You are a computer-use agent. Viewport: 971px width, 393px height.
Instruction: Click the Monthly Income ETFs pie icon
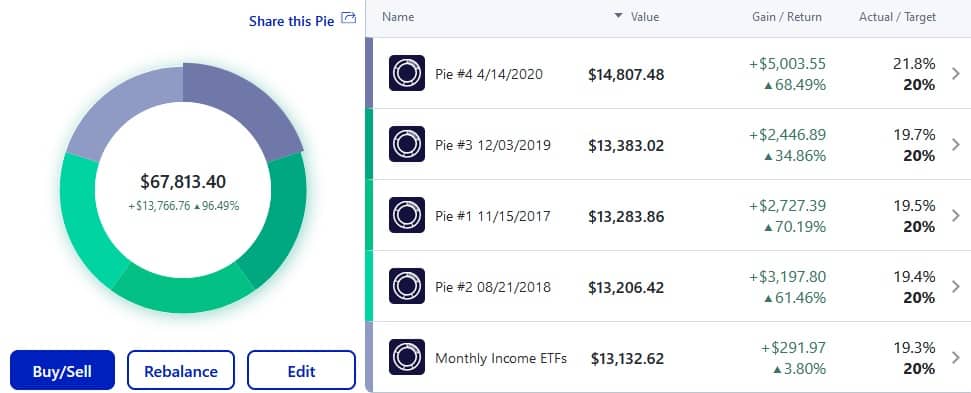click(407, 357)
